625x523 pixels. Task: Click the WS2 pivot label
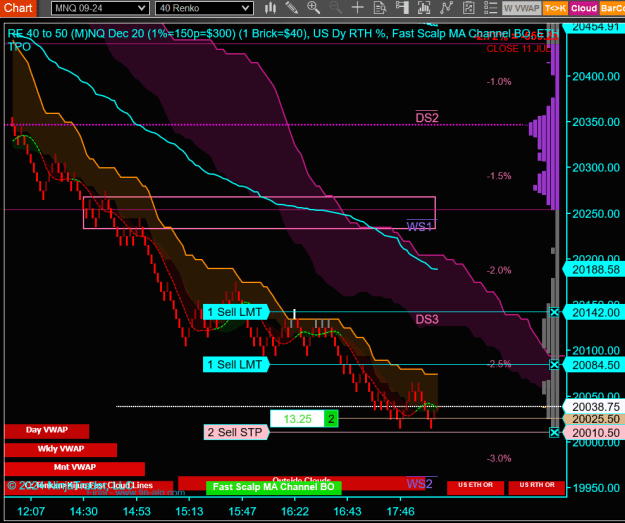tap(419, 484)
